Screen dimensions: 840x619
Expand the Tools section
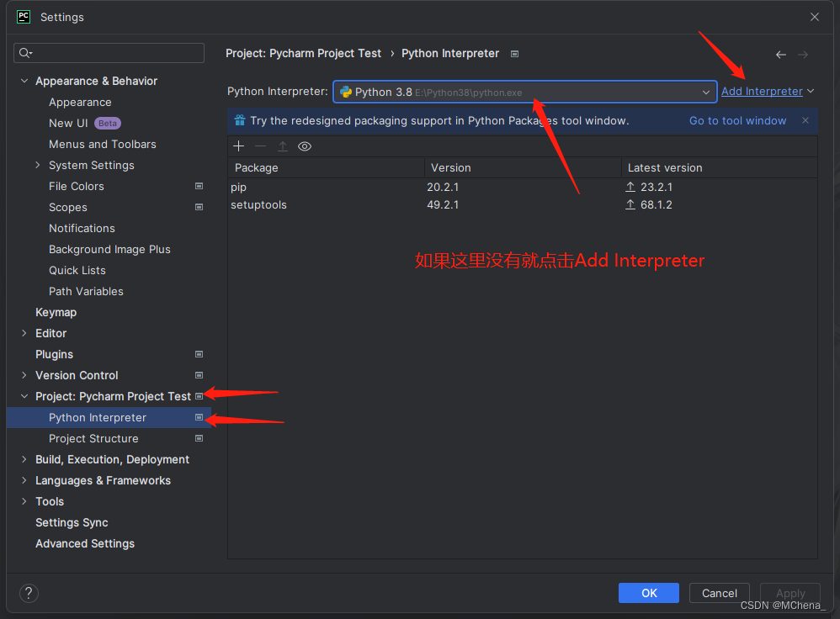coord(24,502)
